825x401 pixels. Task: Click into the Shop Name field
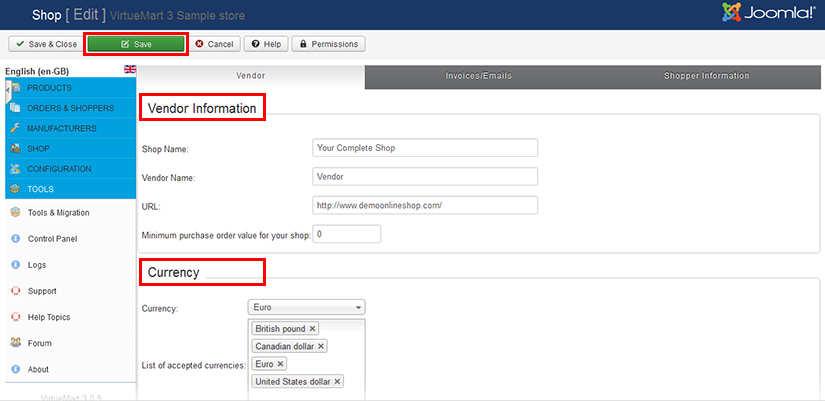425,148
